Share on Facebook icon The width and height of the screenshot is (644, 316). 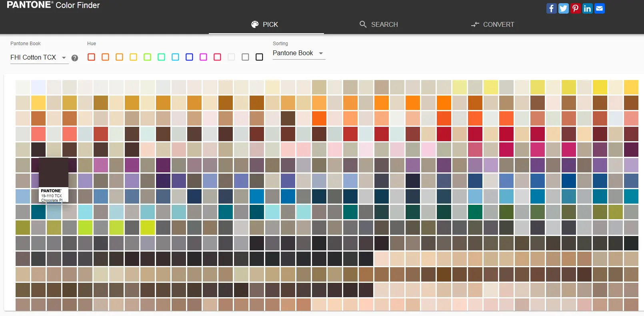tap(551, 8)
